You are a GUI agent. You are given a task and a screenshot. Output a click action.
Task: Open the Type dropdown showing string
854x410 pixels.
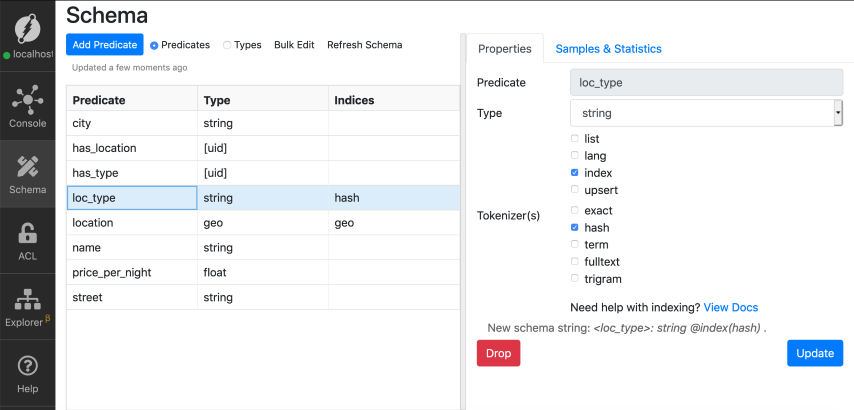[706, 114]
